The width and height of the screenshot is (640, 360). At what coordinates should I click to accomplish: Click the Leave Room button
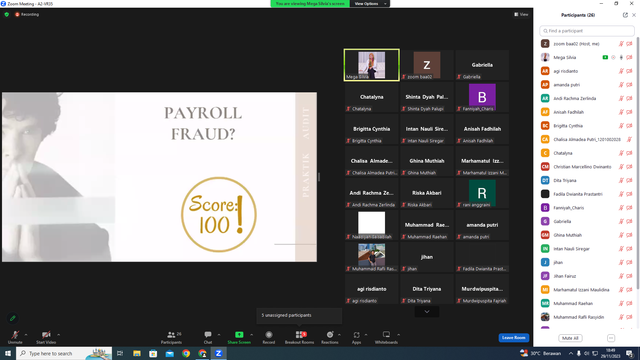[513, 338]
